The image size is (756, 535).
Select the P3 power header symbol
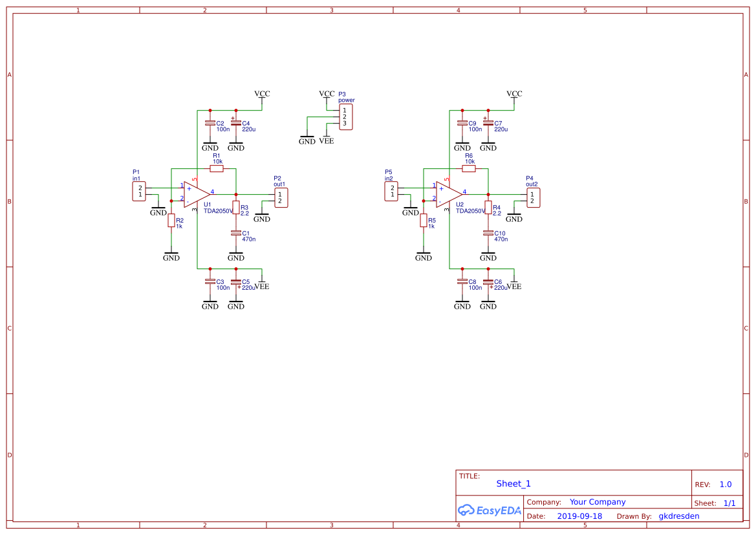(346, 115)
